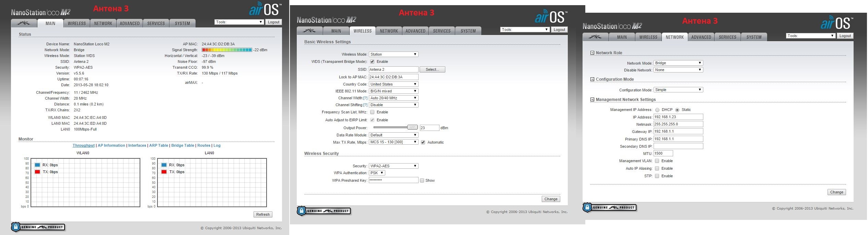The image size is (868, 235).
Task: Enable the Show checkbox for WPA Preshared Key
Action: [x=422, y=181]
